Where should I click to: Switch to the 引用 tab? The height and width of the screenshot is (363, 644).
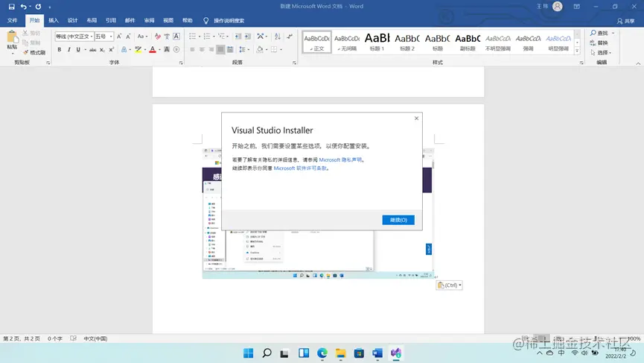(x=111, y=21)
